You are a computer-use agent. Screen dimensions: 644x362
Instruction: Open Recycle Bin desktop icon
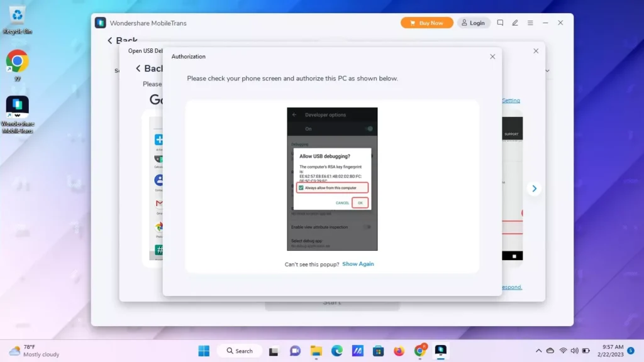pyautogui.click(x=17, y=20)
